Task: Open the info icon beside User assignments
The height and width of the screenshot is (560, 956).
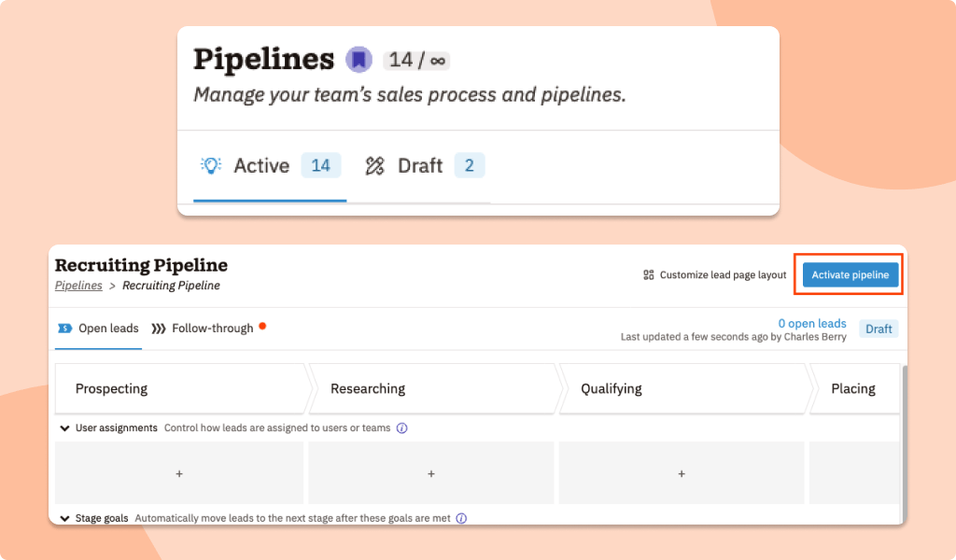Action: pyautogui.click(x=401, y=427)
